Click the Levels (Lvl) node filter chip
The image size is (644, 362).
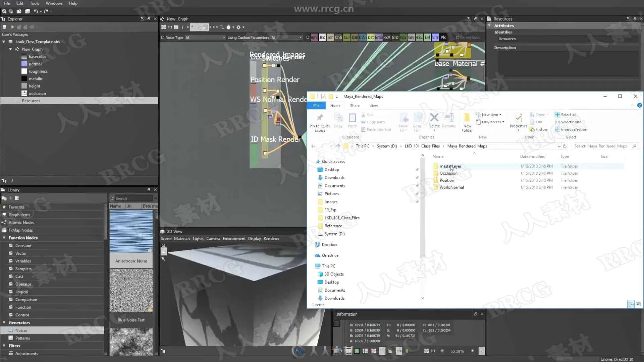427,38
